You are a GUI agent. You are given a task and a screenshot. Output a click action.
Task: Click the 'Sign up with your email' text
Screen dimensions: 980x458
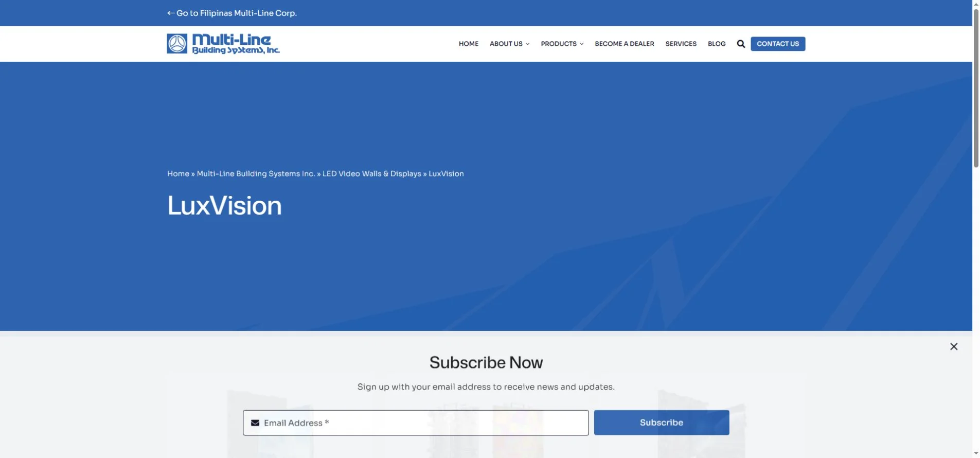486,386
